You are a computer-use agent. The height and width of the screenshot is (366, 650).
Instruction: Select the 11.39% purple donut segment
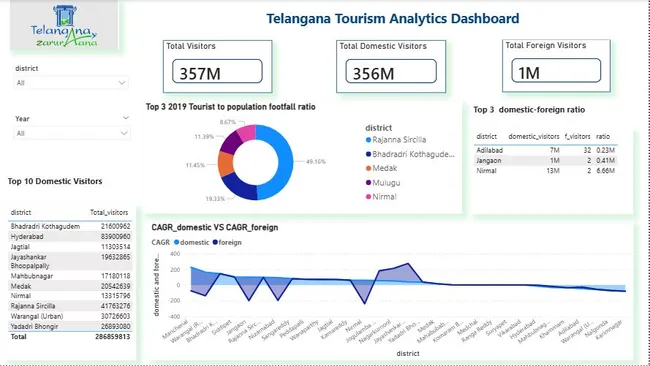[230, 142]
